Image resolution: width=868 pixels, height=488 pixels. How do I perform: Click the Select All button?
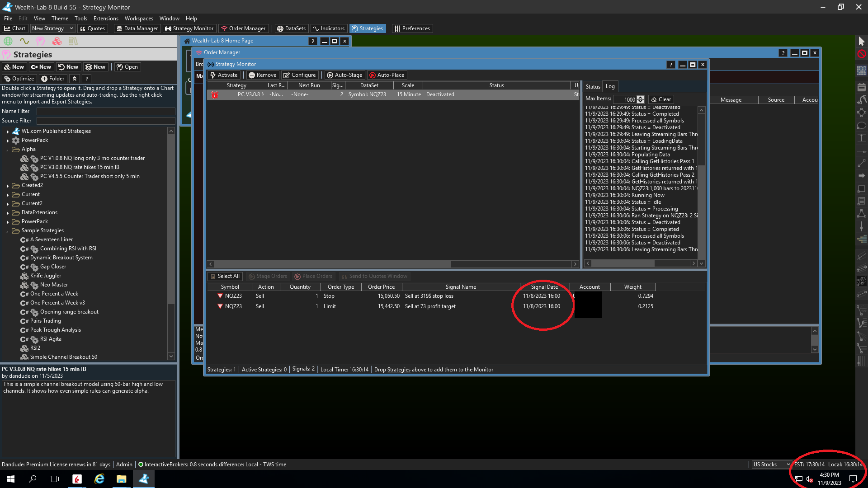tap(225, 276)
